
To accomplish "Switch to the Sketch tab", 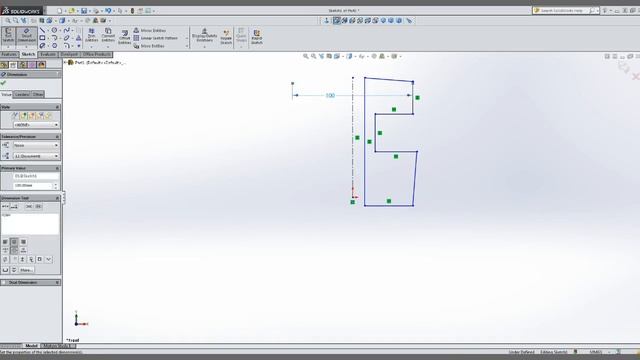I will point(28,54).
